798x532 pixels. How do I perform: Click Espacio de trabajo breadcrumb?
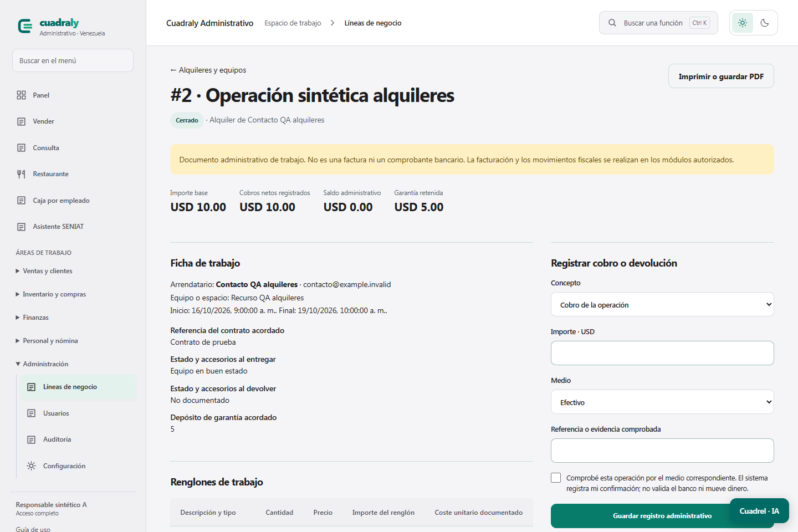(x=293, y=23)
